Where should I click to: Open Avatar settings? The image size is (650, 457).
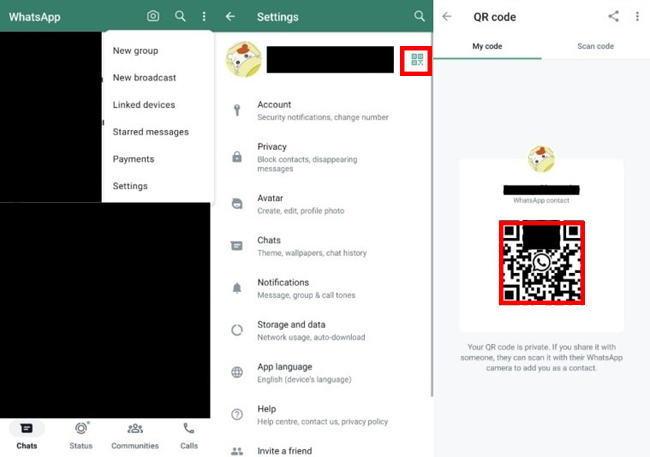(x=323, y=204)
